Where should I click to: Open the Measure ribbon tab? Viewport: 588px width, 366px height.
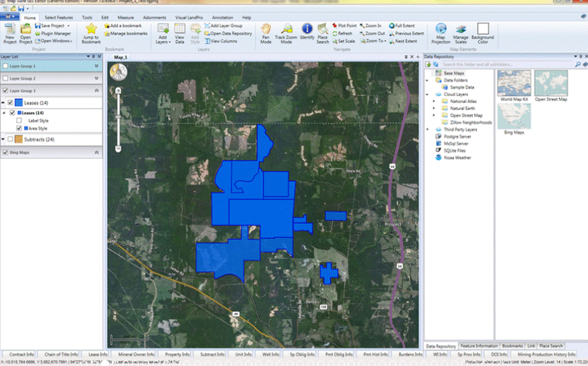tap(126, 18)
